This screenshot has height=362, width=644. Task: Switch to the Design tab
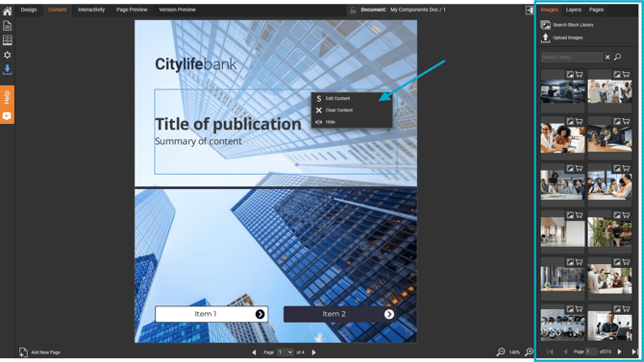(29, 10)
